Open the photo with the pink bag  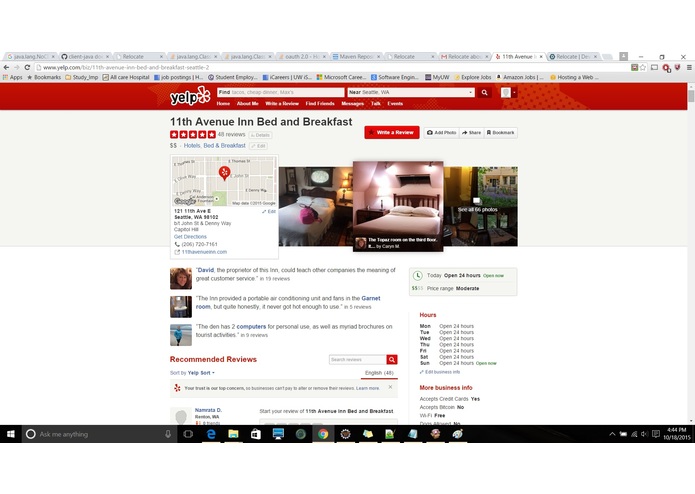(x=316, y=206)
